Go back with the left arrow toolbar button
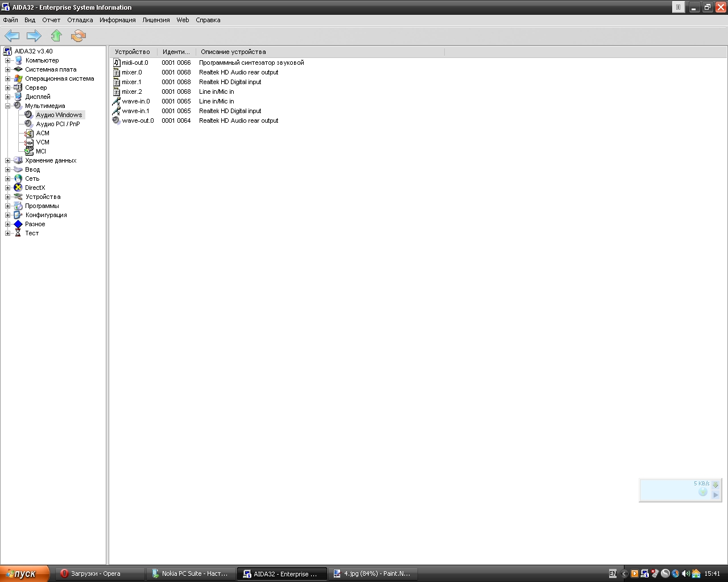The height and width of the screenshot is (582, 728). 12,36
